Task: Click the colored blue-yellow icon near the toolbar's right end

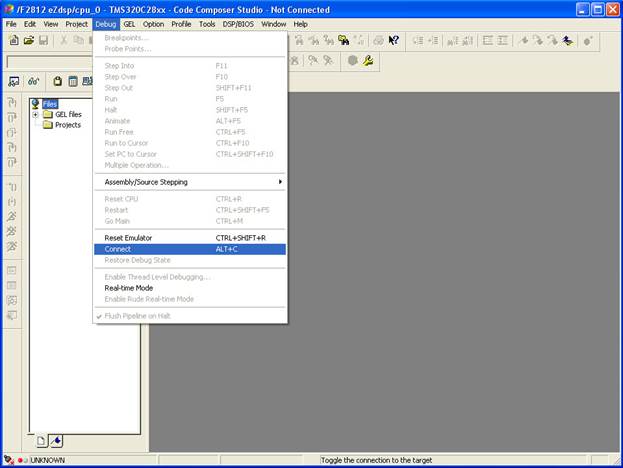Action: tap(568, 40)
